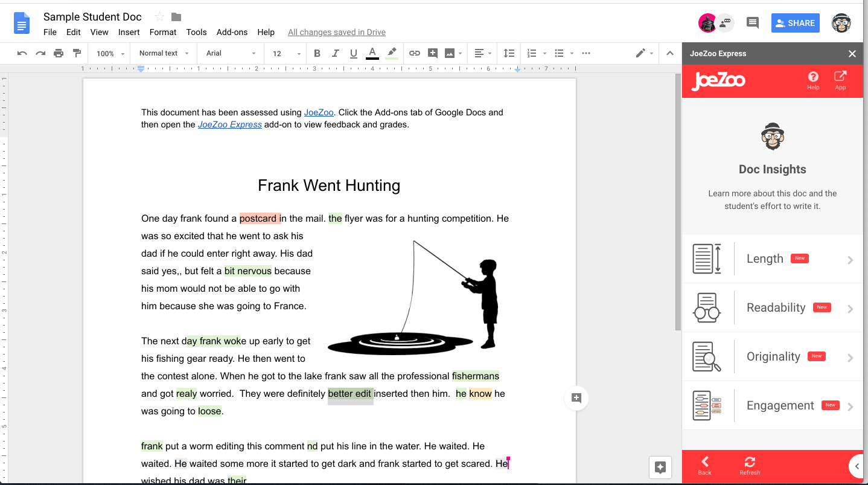Show more toolbar options via the three dots
Image resolution: width=868 pixels, height=485 pixels.
(x=586, y=53)
